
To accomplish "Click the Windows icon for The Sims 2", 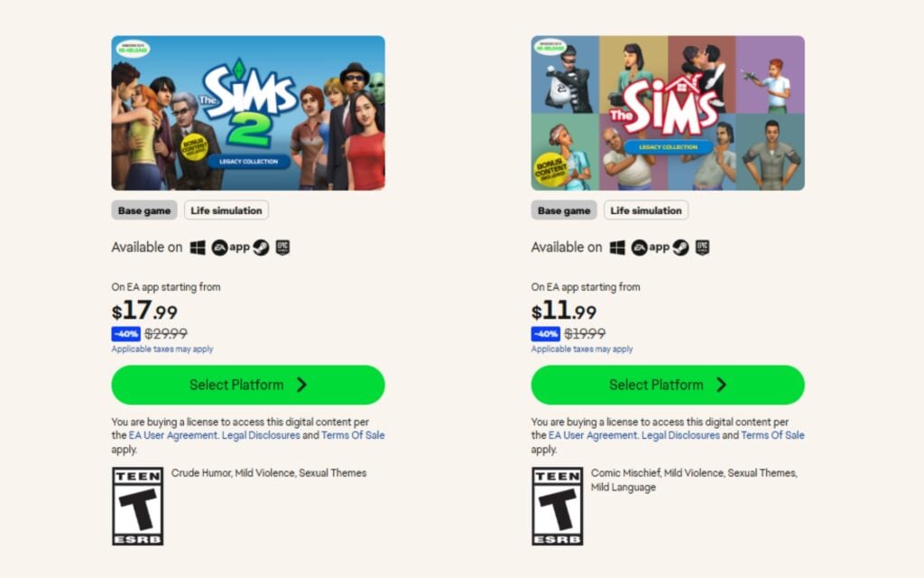I will tap(198, 247).
